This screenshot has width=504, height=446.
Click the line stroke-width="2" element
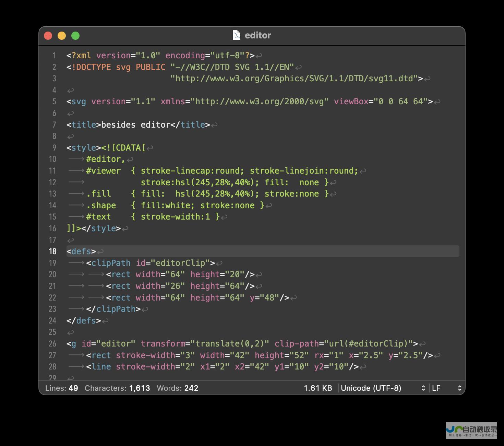tap(223, 367)
